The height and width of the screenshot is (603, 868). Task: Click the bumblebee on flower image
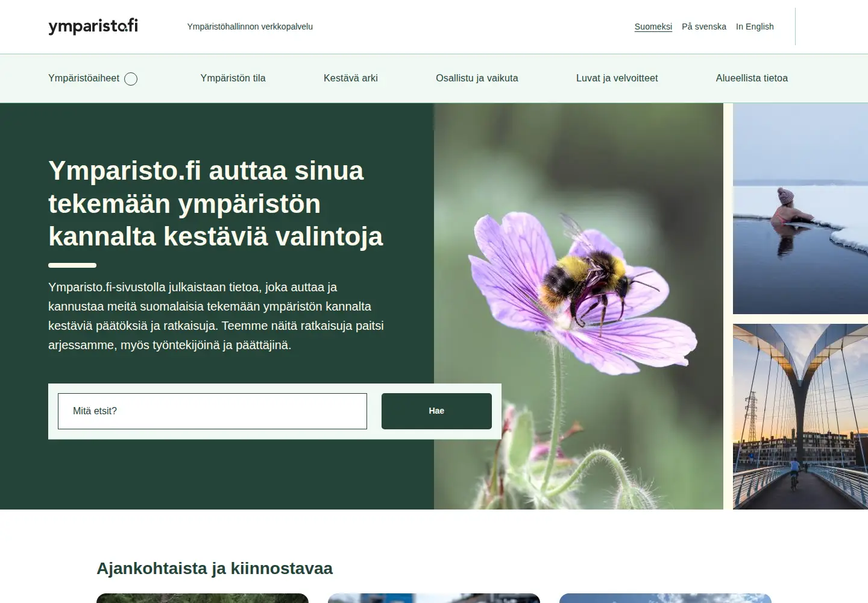click(579, 306)
